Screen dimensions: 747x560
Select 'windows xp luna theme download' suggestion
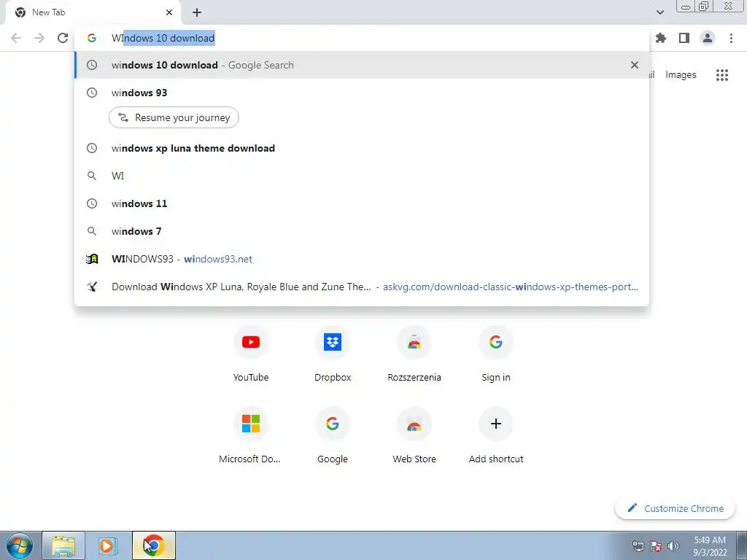pyautogui.click(x=362, y=148)
